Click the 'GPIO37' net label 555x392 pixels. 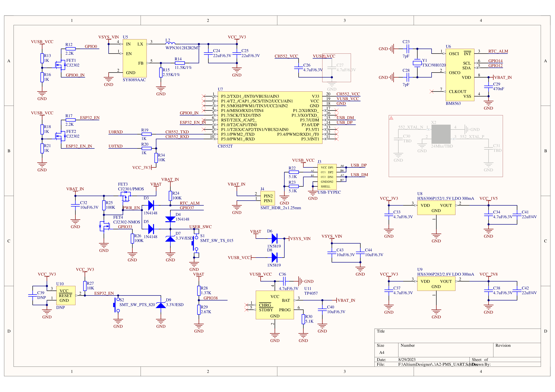pos(187,208)
